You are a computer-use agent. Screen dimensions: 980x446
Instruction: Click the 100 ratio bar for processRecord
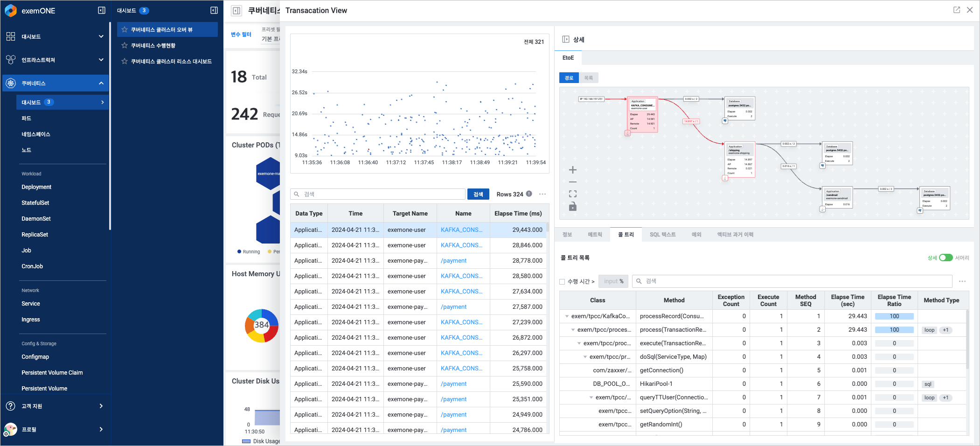click(894, 316)
